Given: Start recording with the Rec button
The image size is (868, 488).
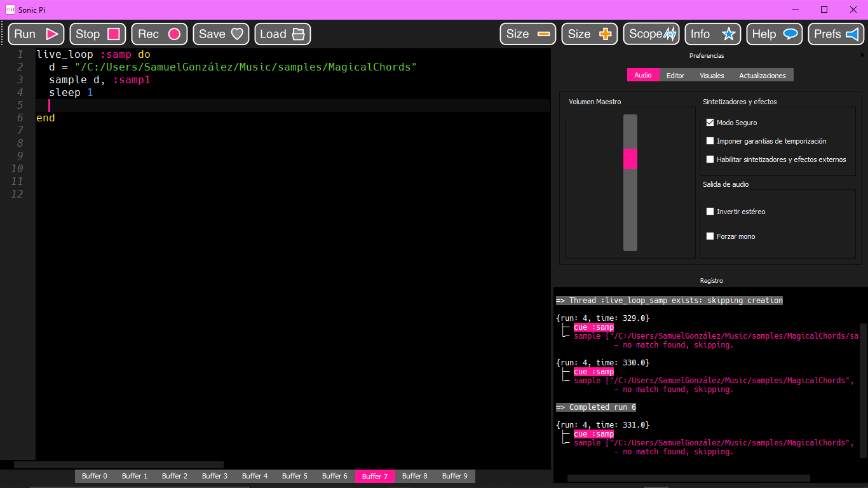Looking at the screenshot, I should 159,34.
